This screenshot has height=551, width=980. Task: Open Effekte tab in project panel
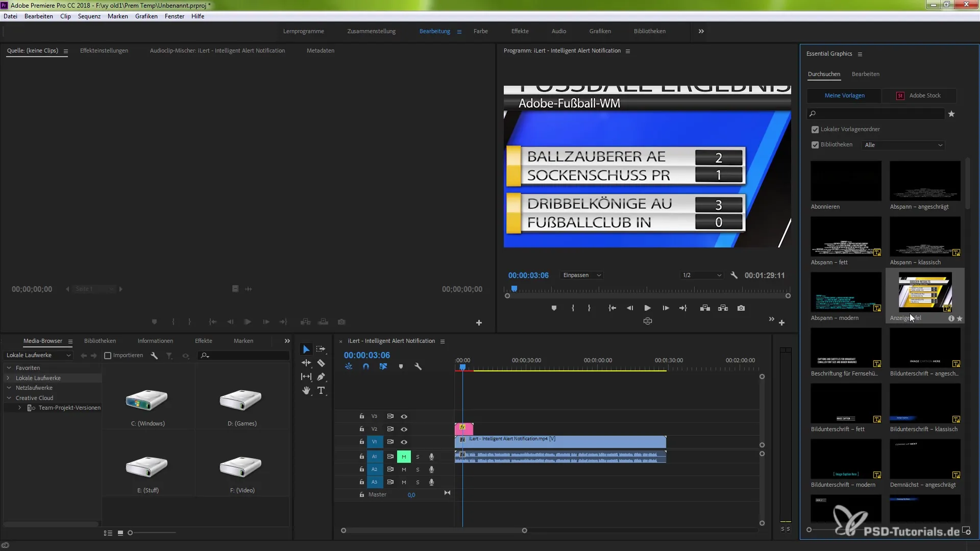point(203,341)
